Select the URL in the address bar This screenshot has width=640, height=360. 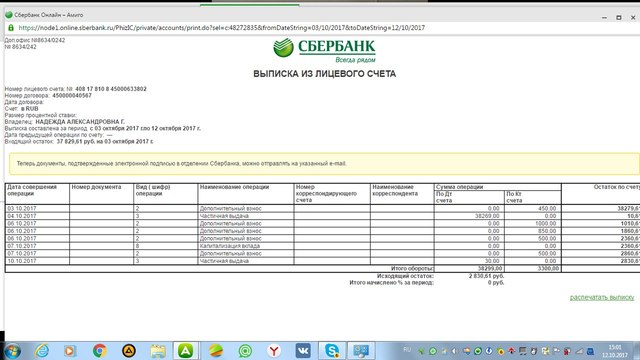222,28
